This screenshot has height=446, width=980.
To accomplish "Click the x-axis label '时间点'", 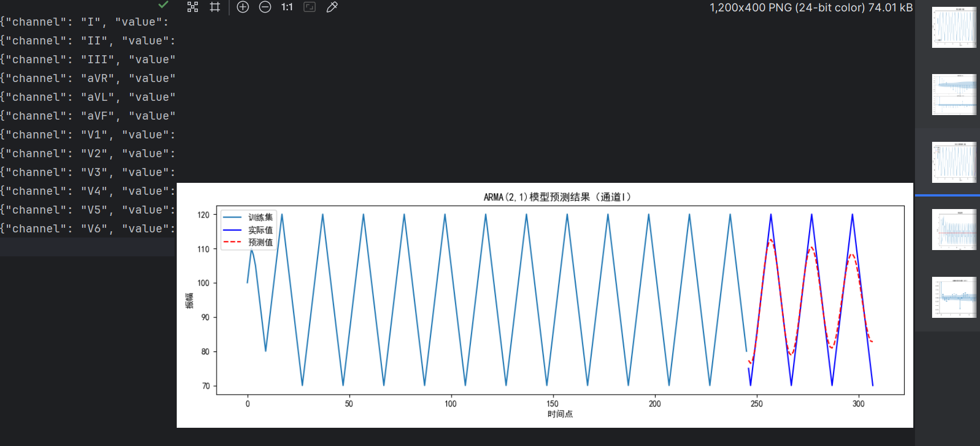I will (x=560, y=414).
